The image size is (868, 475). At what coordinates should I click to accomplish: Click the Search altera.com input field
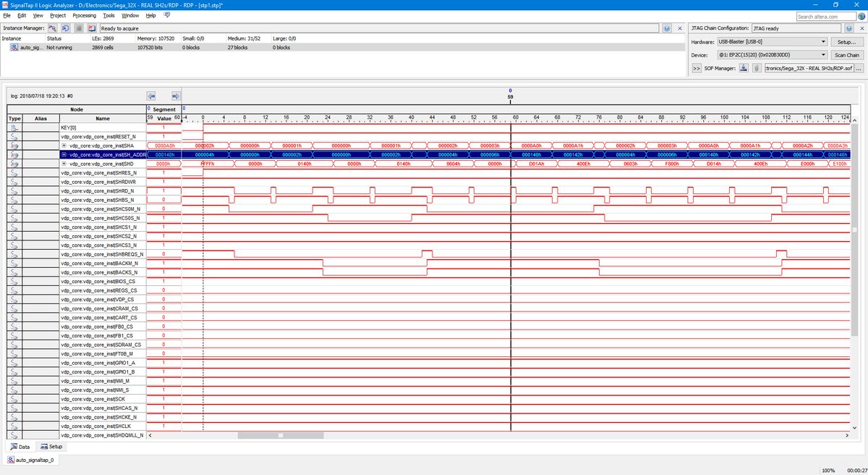825,16
